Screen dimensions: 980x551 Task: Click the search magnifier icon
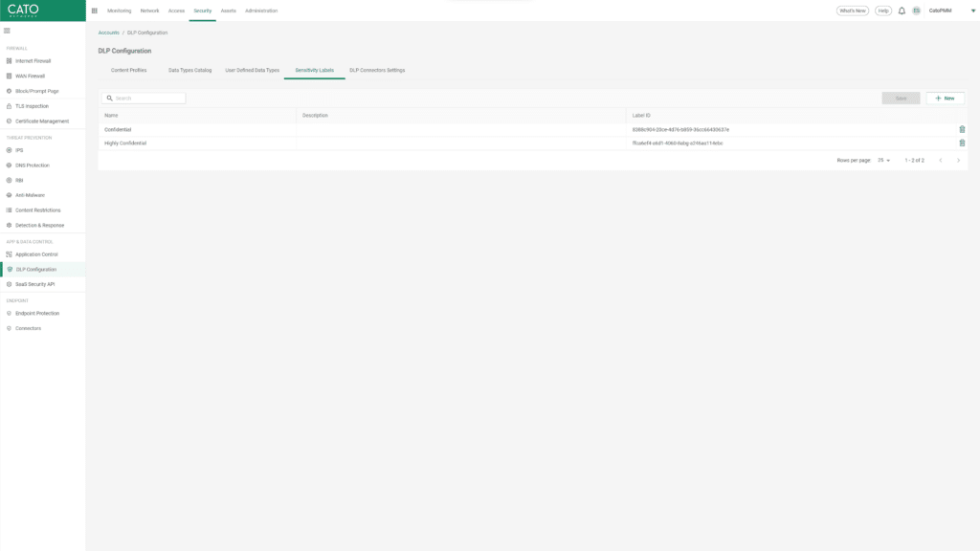pyautogui.click(x=110, y=98)
